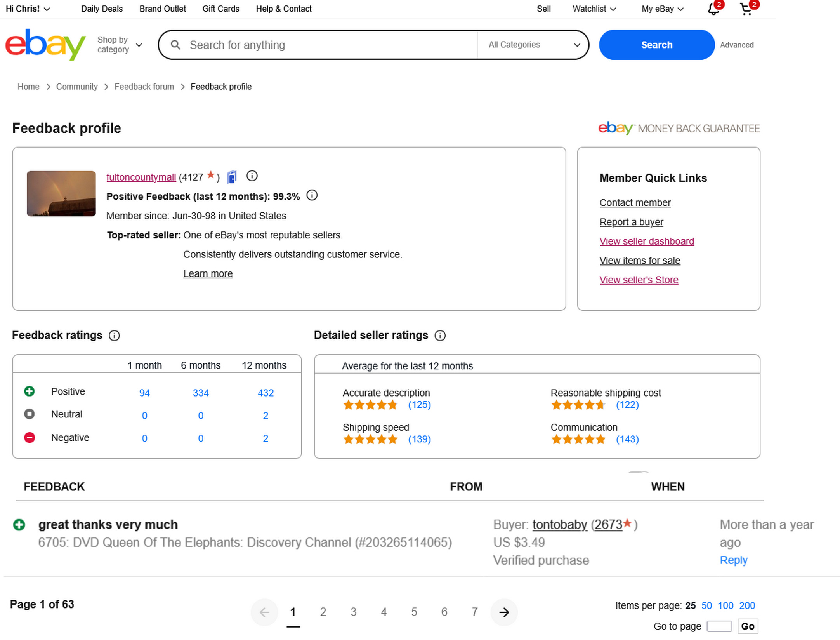Go to next feedback page arrow

click(x=504, y=612)
